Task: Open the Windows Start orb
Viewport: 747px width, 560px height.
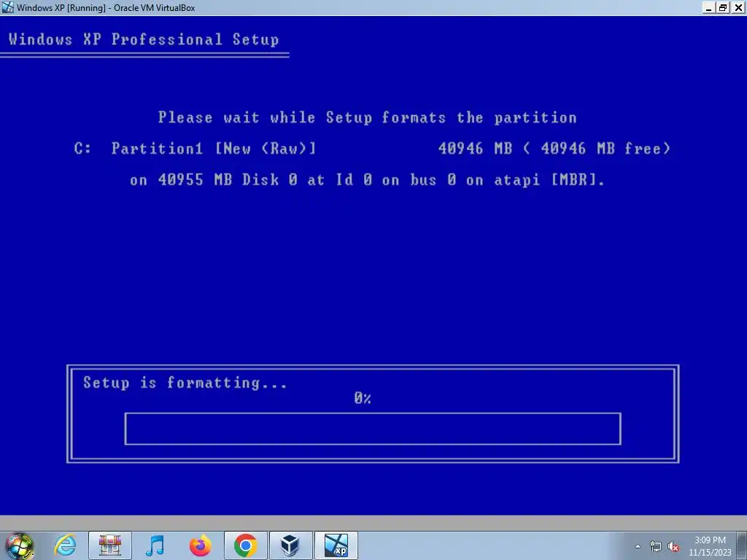Action: (x=19, y=545)
